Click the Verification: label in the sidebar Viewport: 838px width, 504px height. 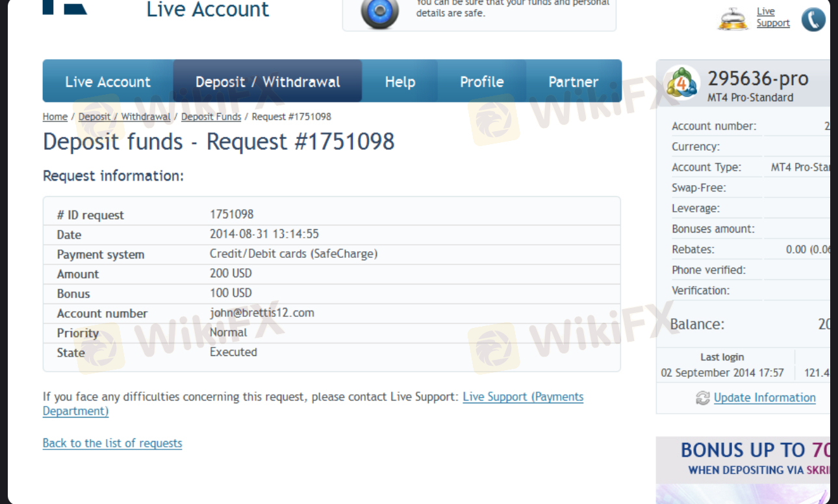pos(701,290)
